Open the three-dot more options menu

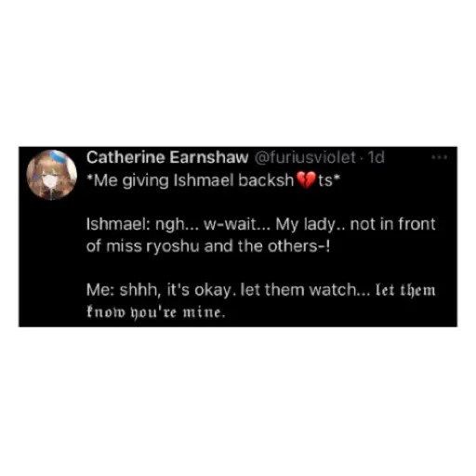(x=439, y=157)
